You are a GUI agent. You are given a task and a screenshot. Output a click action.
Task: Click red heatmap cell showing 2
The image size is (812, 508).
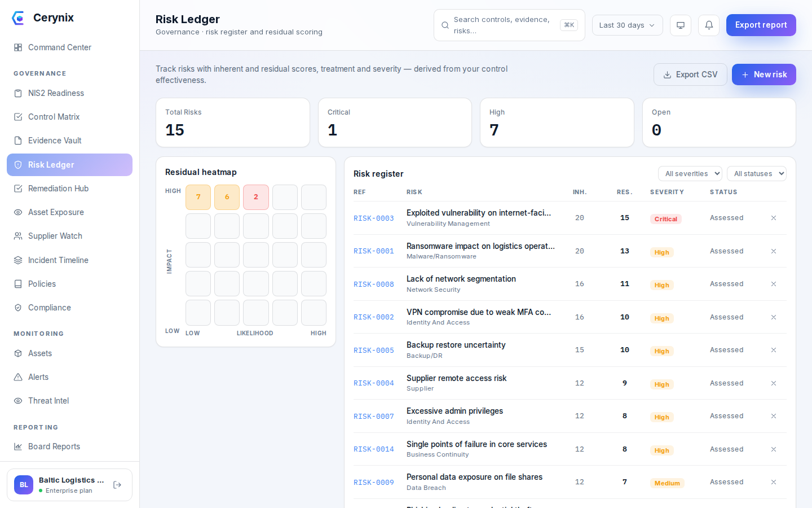click(x=256, y=197)
